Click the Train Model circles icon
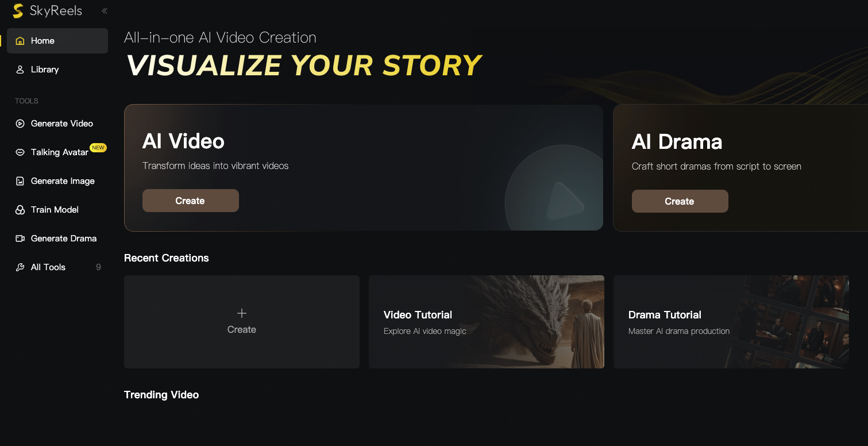This screenshot has width=868, height=446. point(20,210)
